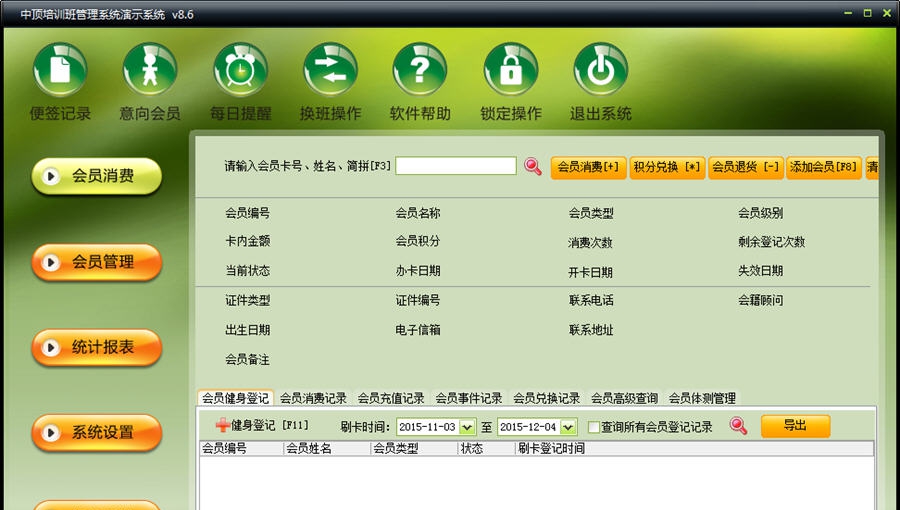Viewport: 900px width, 510px height.
Task: Open the 软件帮助 question mark icon
Action: [420, 69]
